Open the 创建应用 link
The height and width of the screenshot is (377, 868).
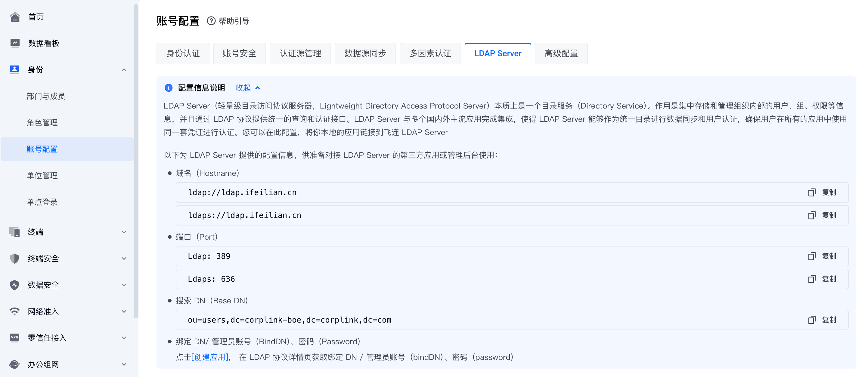[209, 357]
